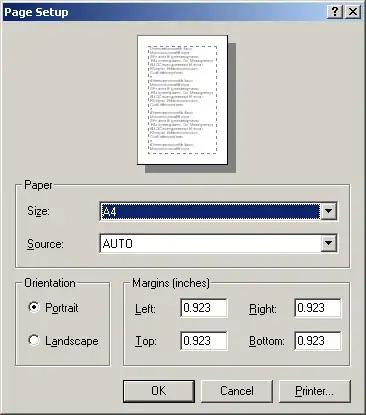Click the Source: label

click(45, 244)
